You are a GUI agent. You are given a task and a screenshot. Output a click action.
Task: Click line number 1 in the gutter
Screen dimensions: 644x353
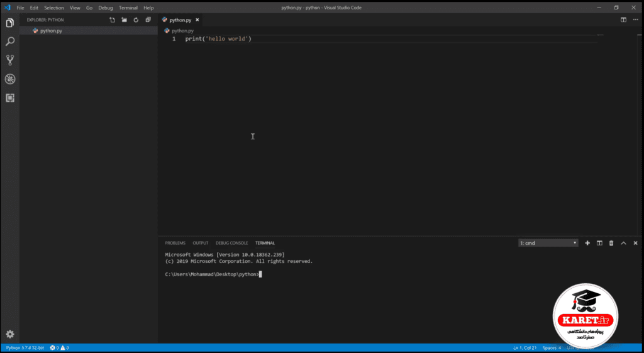pos(174,38)
